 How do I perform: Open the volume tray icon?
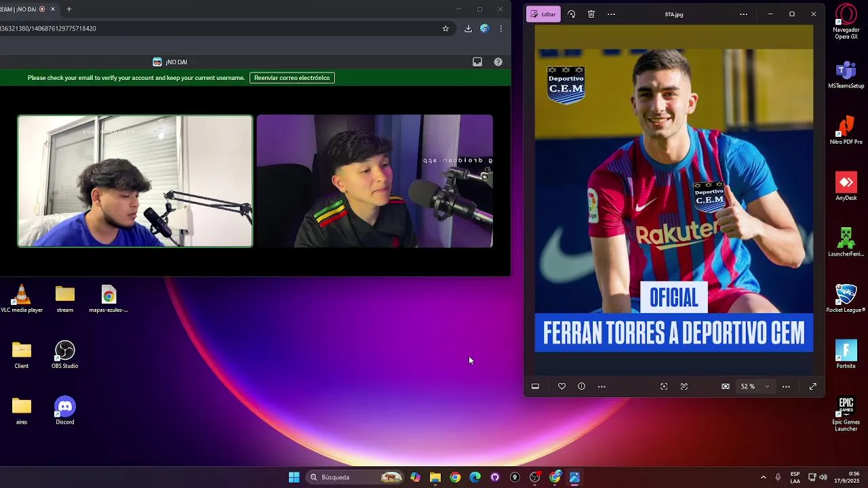pos(823,477)
